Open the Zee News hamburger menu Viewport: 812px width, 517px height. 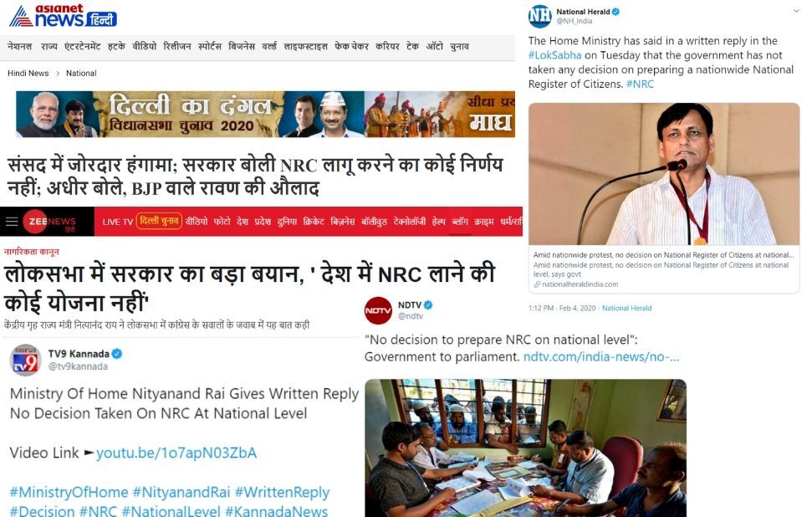[12, 222]
